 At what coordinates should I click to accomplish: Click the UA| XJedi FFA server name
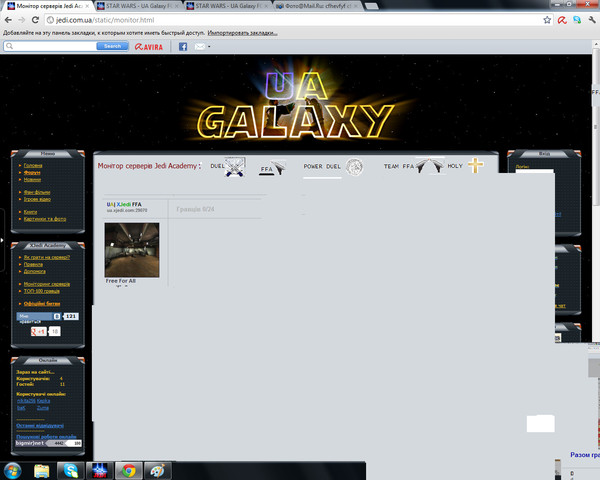[x=124, y=204]
